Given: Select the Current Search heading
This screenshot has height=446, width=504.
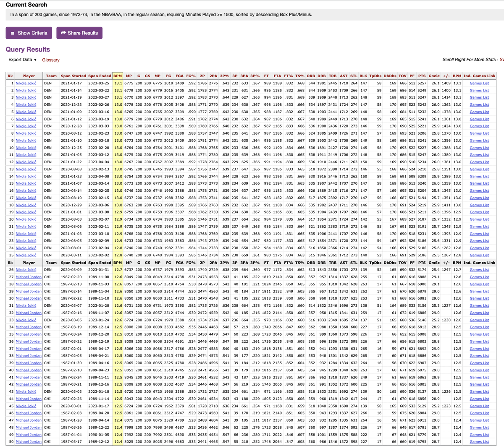Looking at the screenshot, I should click(x=26, y=5).
